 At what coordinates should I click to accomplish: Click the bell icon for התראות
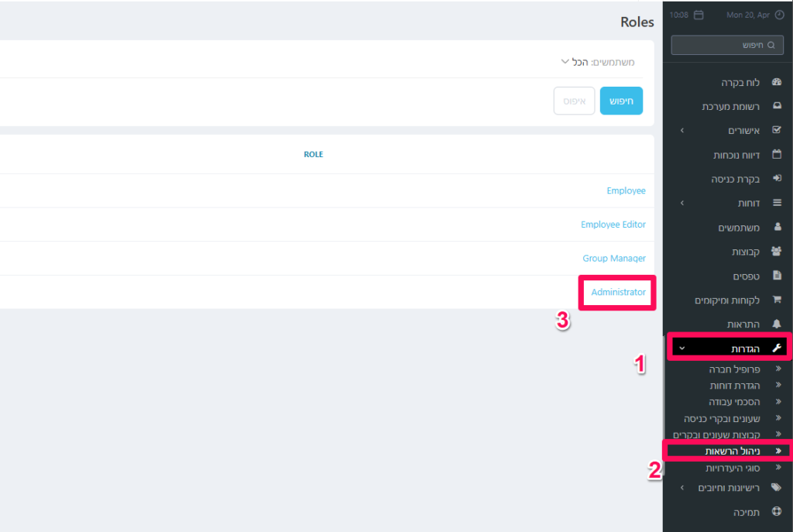(x=777, y=324)
